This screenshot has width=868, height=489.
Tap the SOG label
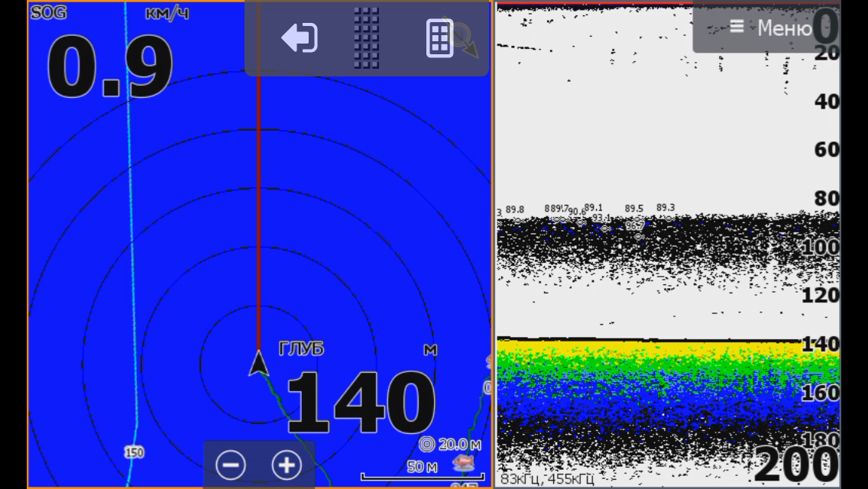point(49,12)
